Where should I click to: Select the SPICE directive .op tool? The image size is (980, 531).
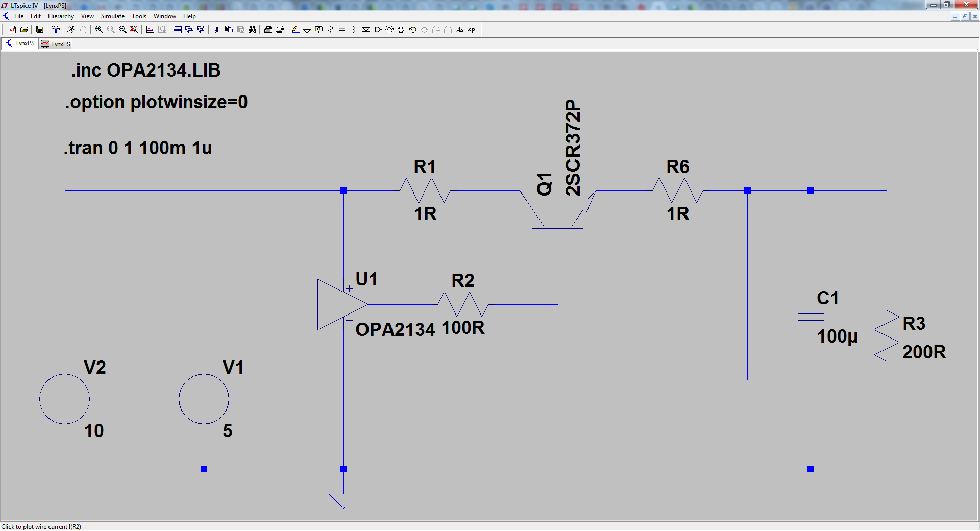[x=472, y=30]
